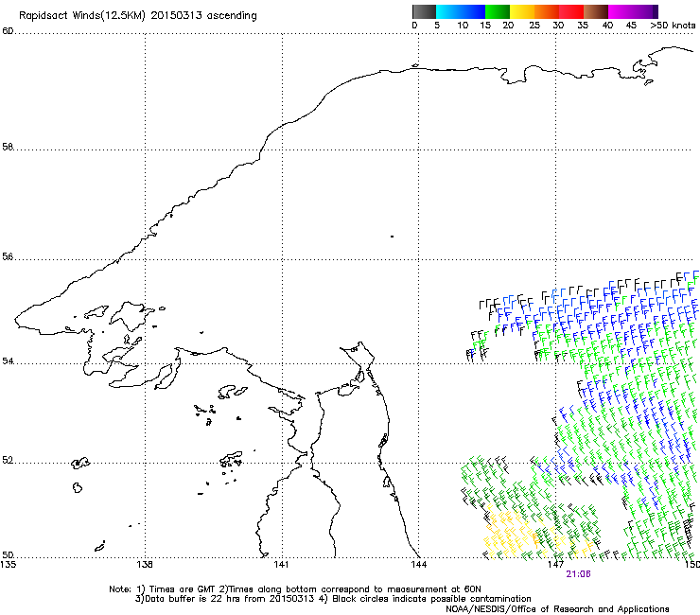Click the blue 10-15 knots legend swatch
This screenshot has height=615, width=700.
(x=473, y=11)
